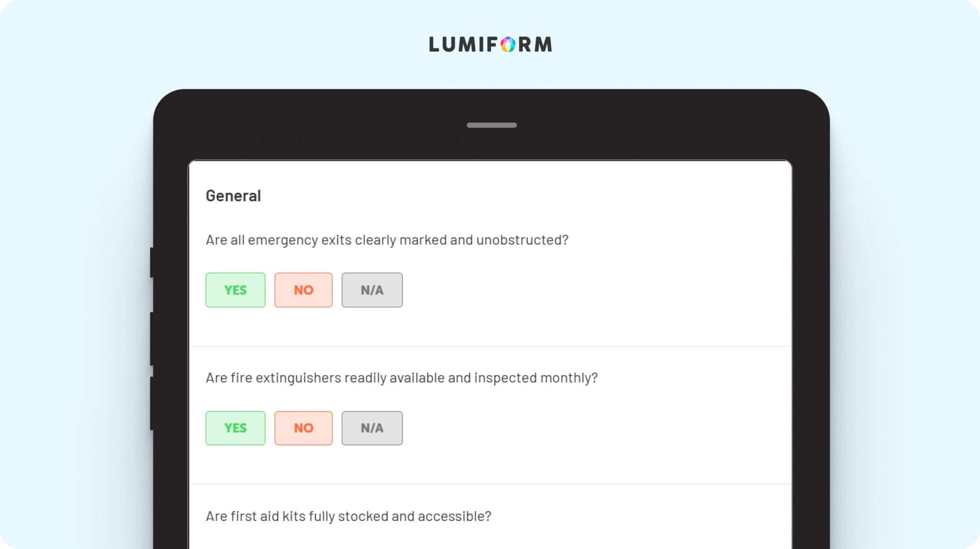980x549 pixels.
Task: Click the divider line below second question
Action: pos(490,484)
